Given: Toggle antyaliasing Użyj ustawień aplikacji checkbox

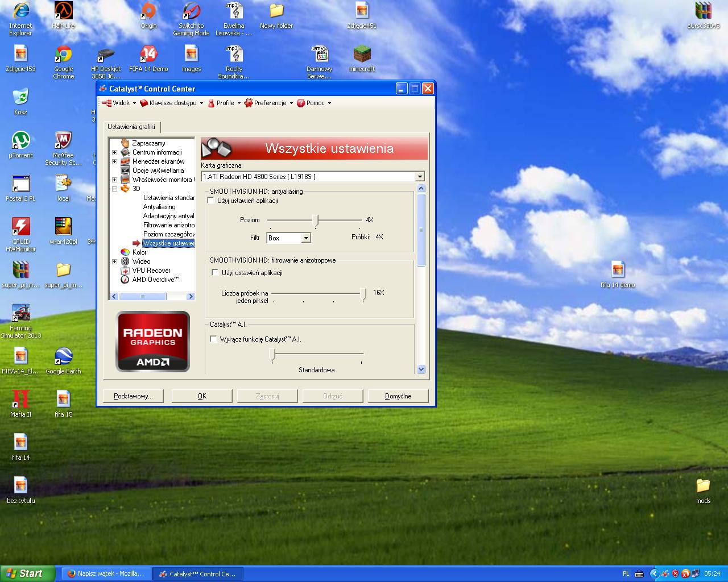Looking at the screenshot, I should point(211,201).
